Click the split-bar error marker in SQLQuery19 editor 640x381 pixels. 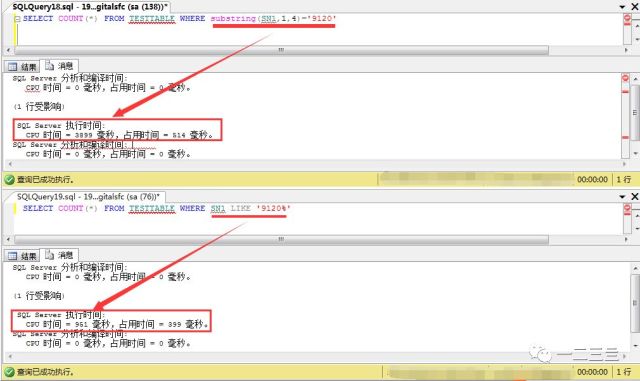tap(627, 209)
